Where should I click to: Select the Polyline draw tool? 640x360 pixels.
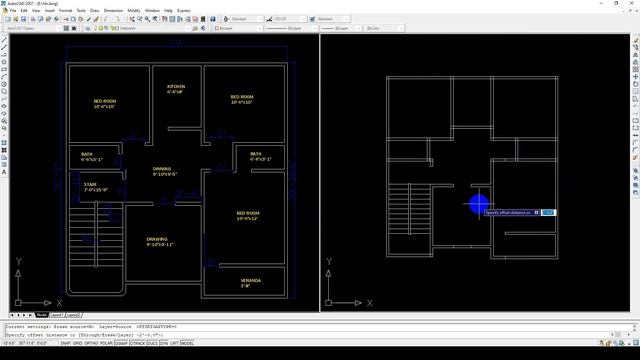tap(4, 55)
